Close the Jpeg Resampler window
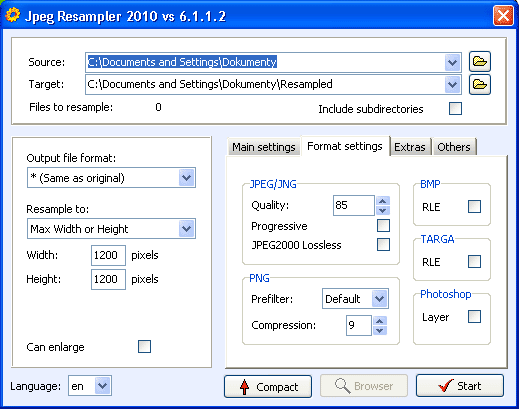This screenshot has height=409, width=519. click(x=503, y=16)
